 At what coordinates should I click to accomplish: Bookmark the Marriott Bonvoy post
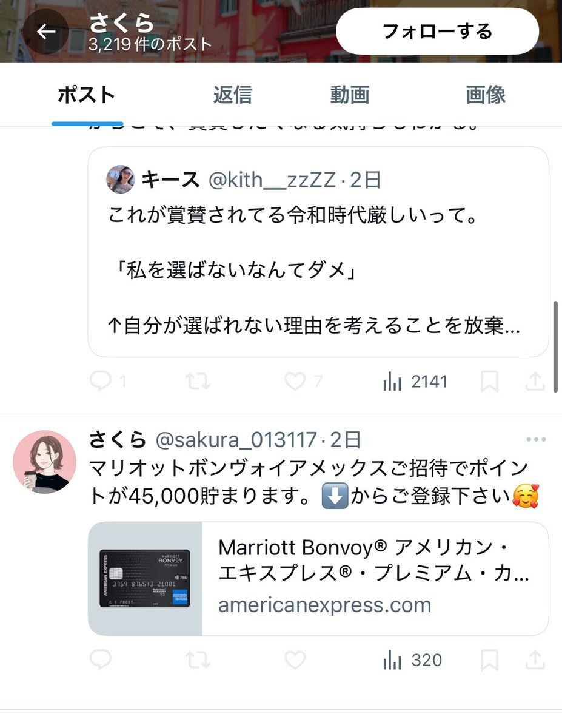coord(489,659)
